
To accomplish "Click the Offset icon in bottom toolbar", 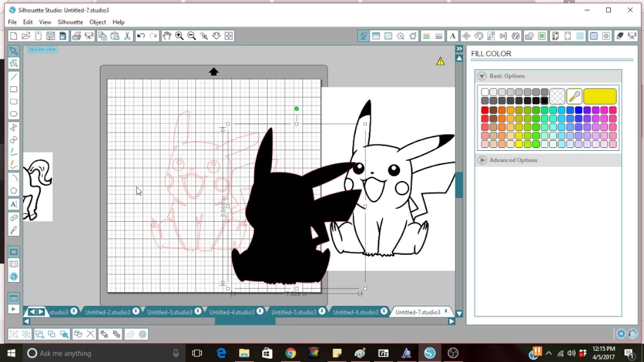I will (143, 334).
